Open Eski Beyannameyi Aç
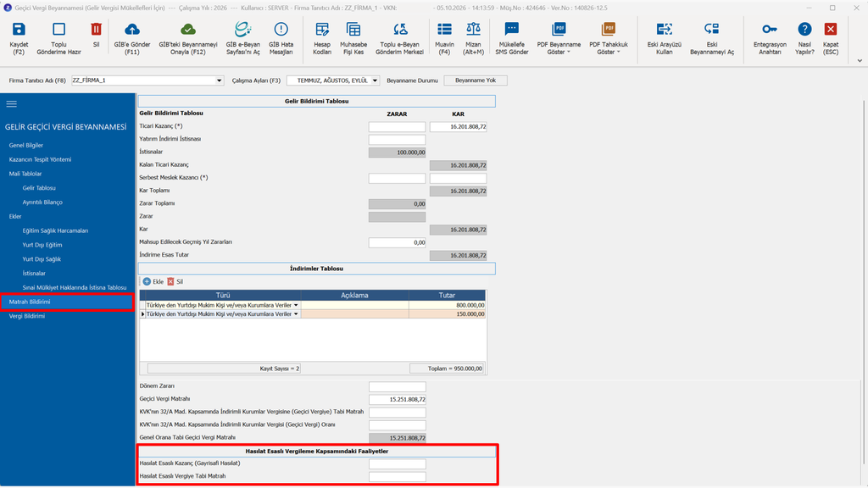868x488 pixels. coord(712,38)
